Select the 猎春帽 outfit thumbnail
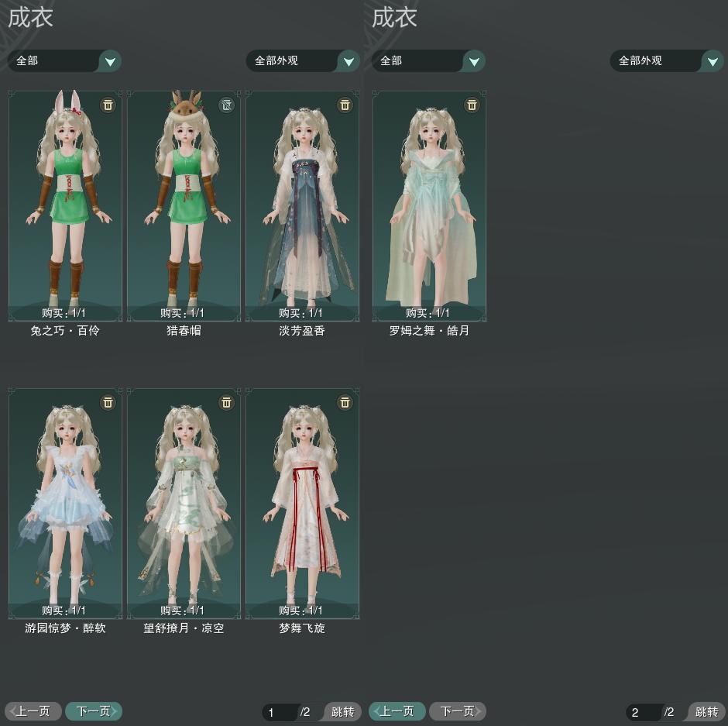This screenshot has height=726, width=728. (x=184, y=206)
